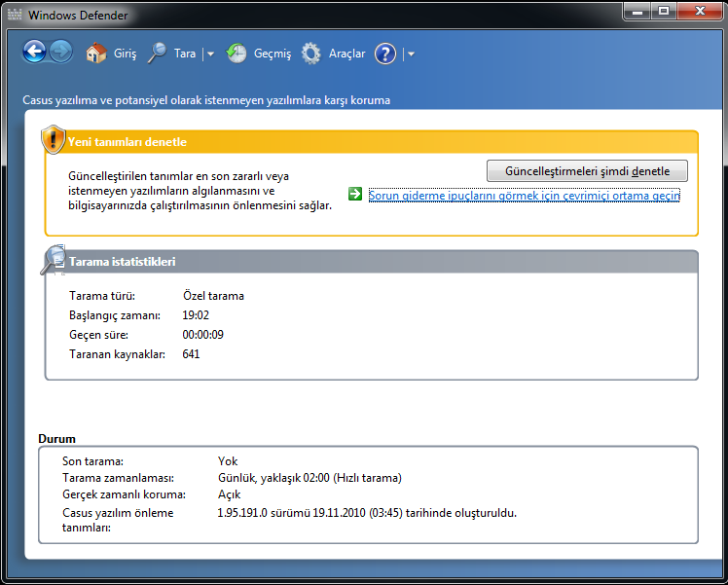728x585 pixels.
Task: Select the definitions version 1.95.191.0 text
Action: [367, 513]
